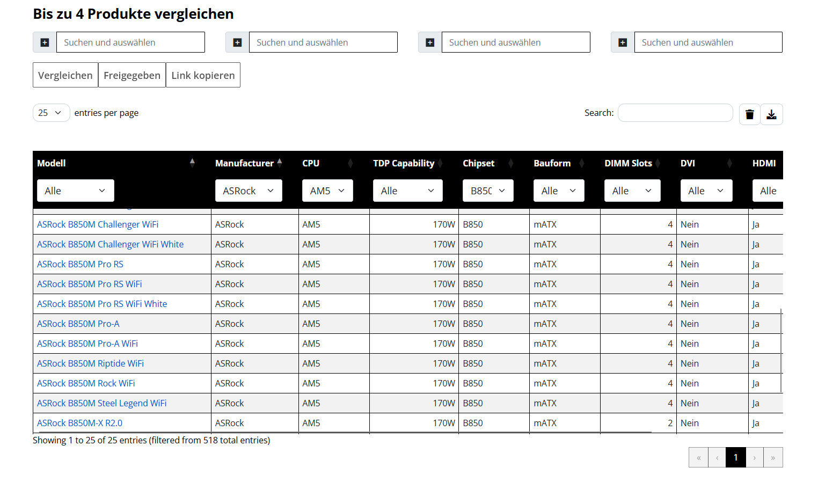Focus the second Suchen und auswählen field
Image resolution: width=818 pixels, height=504 pixels.
(x=323, y=42)
